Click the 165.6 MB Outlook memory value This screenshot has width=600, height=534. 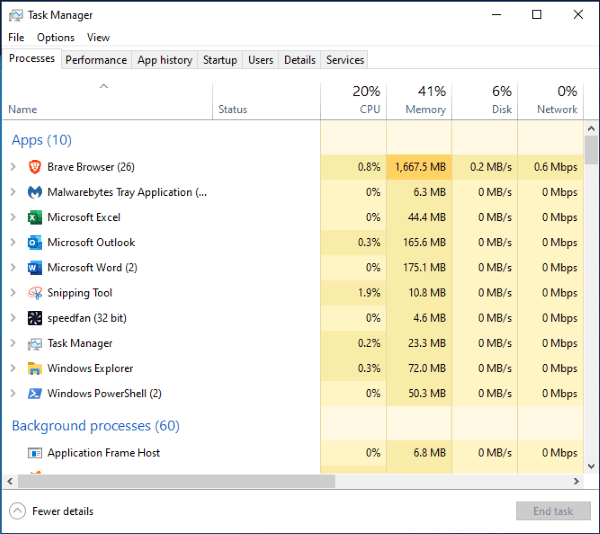tap(424, 243)
